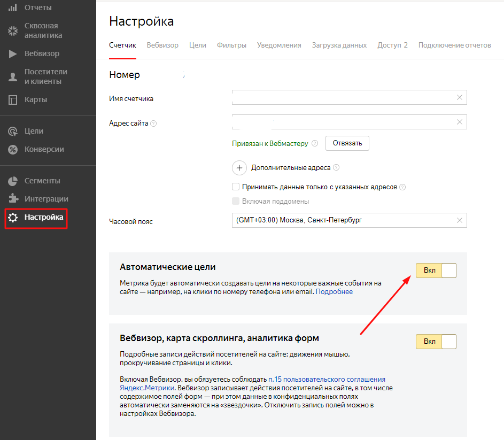Open the Карты layout icon

tap(13, 99)
